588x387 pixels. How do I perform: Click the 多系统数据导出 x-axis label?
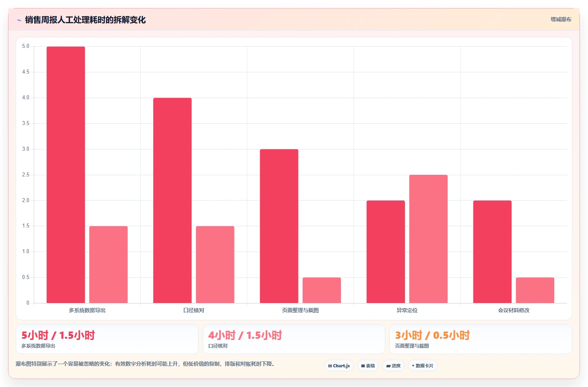pyautogui.click(x=87, y=310)
